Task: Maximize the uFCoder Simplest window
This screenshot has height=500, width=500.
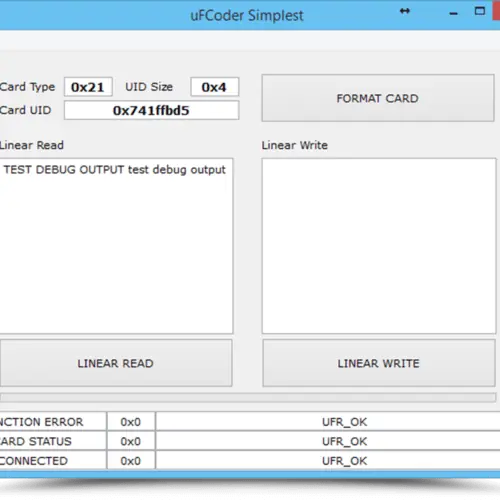Action: tap(480, 11)
